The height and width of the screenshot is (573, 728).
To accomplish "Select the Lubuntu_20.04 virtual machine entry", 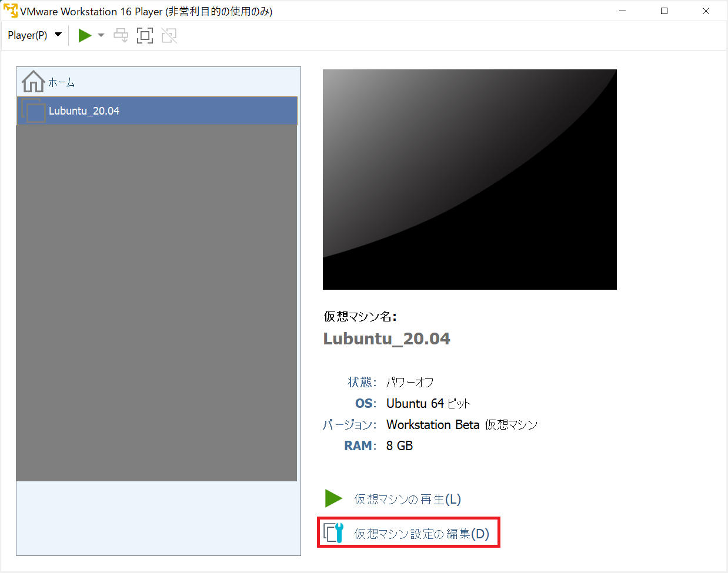I will point(157,110).
